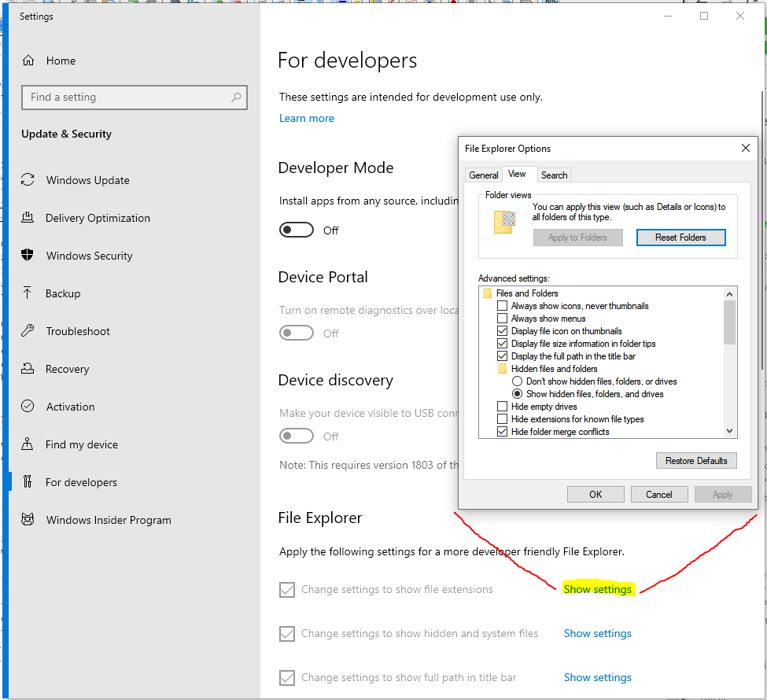This screenshot has height=700, width=767.
Task: Click the Settings page vertical scrollbar
Action: (x=763, y=230)
